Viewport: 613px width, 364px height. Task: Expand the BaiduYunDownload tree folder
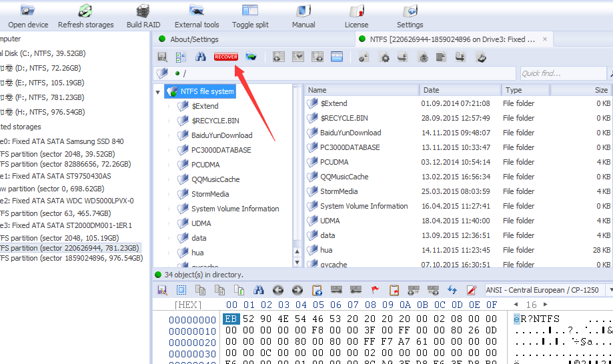169,135
